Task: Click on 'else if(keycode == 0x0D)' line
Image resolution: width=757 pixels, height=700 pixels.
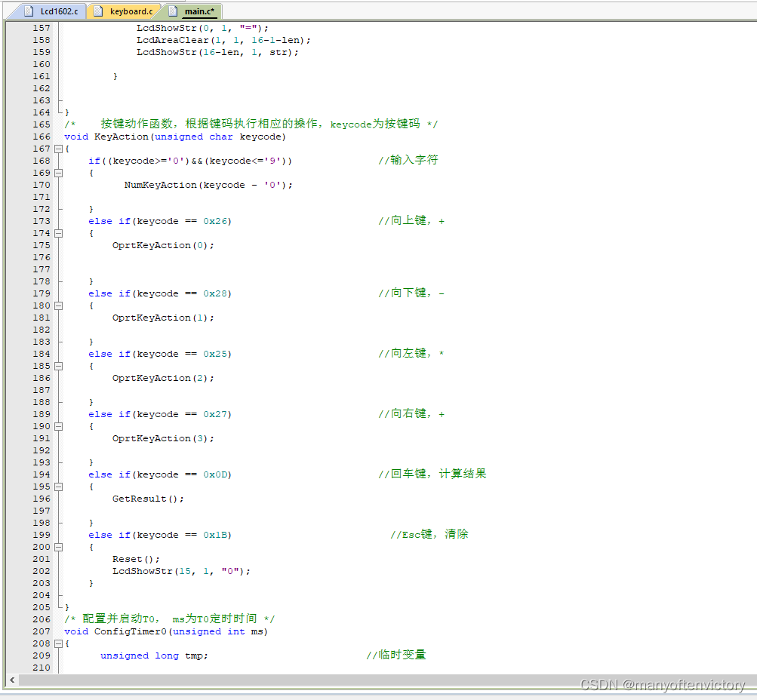Action: tap(160, 474)
